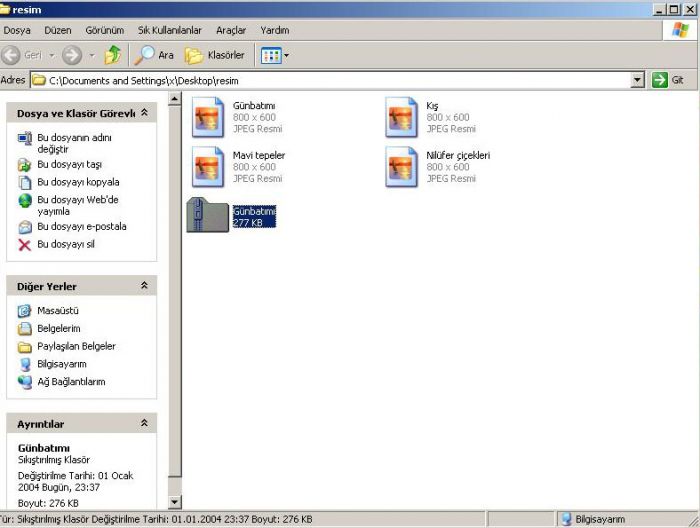This screenshot has height=528, width=700.
Task: Open the Araçlar menu
Action: click(x=231, y=30)
